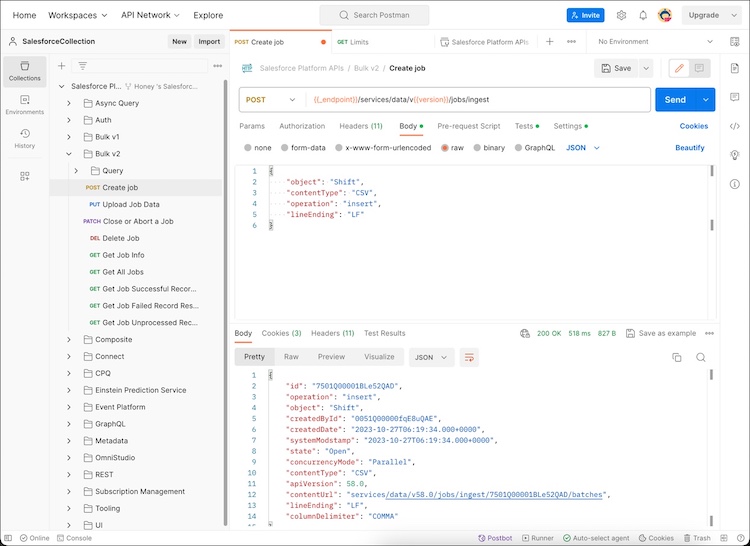Open the JSON body type dropdown
This screenshot has height=546, width=750.
pos(583,148)
